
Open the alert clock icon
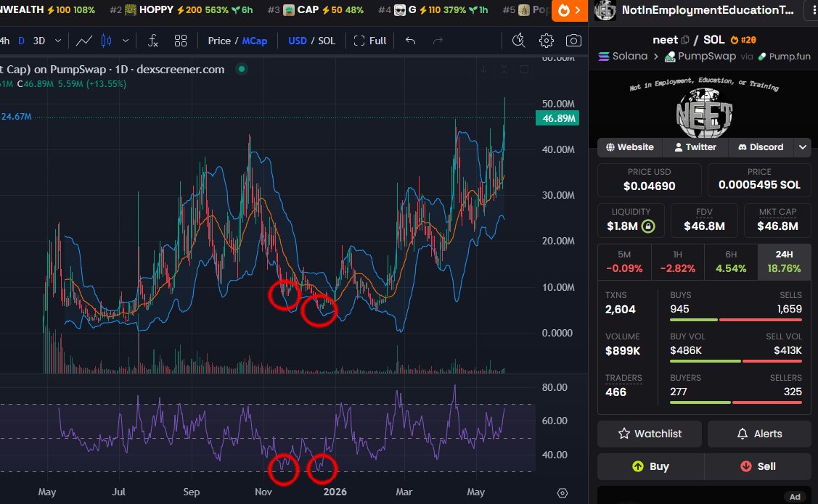(518, 41)
